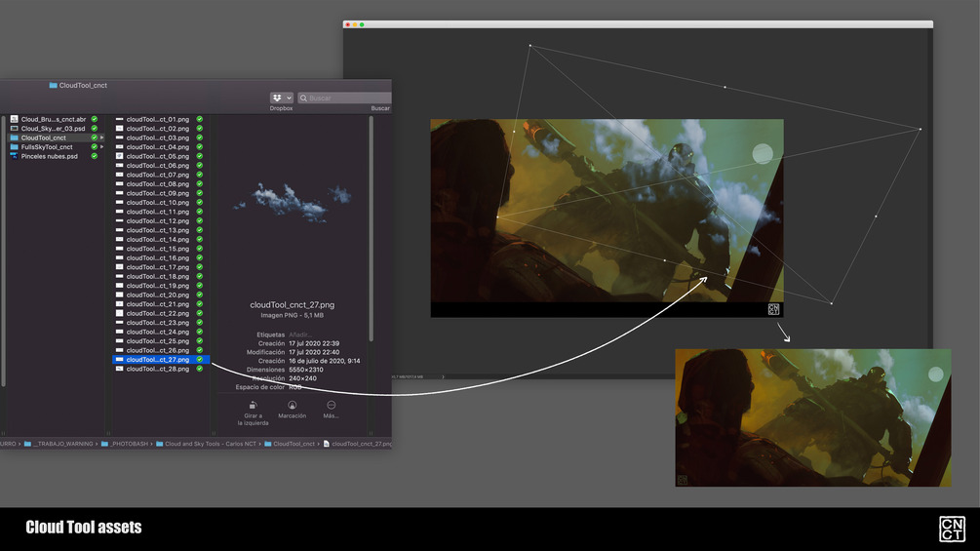Open the Más... quick actions icon
This screenshot has height=551, width=980.
tap(332, 405)
